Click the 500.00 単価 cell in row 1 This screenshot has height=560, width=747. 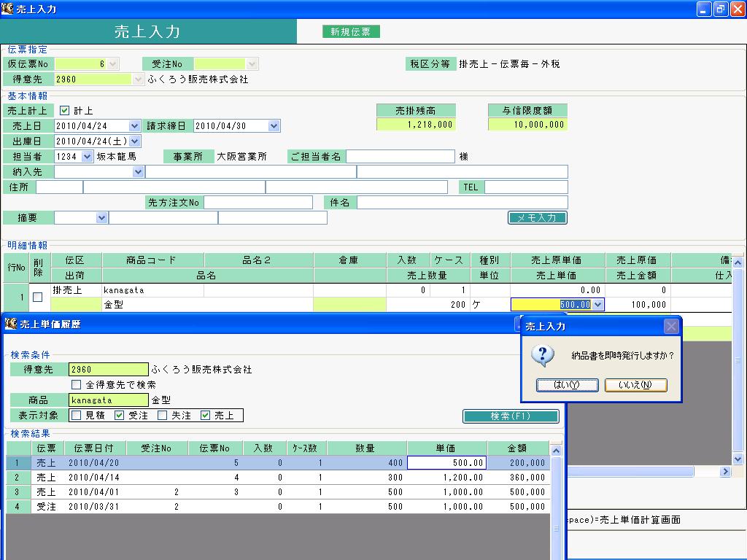[x=447, y=463]
